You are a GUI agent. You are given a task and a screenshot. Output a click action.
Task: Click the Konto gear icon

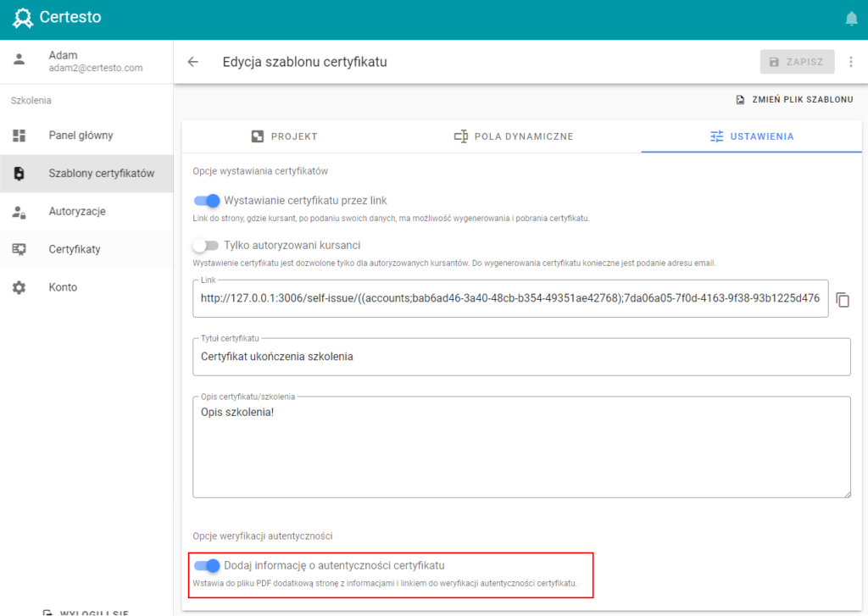[x=19, y=288]
